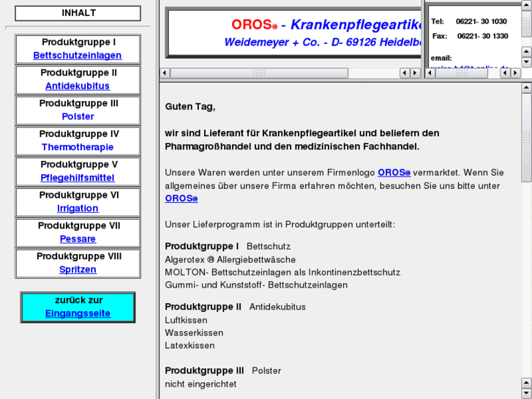Click the 'Produktgruppe III Polster' heading in main text
Screen dimensions: 532x399
[x=223, y=370]
